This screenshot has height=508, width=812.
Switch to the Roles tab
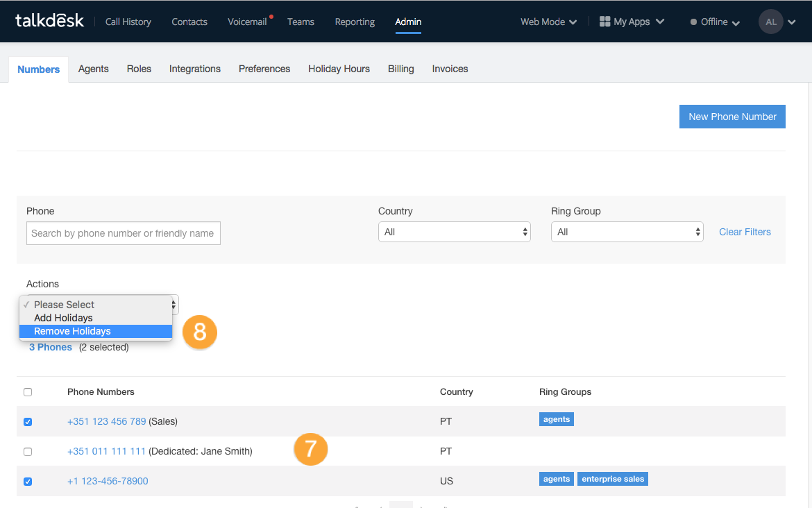click(139, 69)
